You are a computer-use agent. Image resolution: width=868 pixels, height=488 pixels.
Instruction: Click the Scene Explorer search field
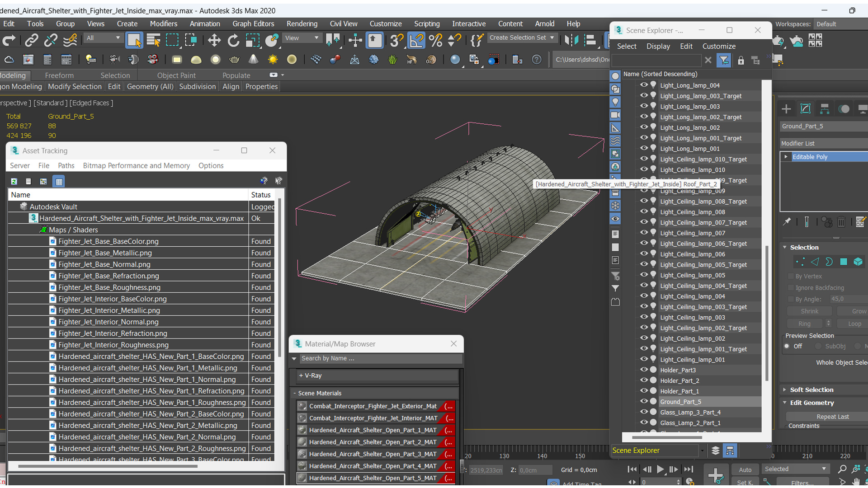click(656, 60)
